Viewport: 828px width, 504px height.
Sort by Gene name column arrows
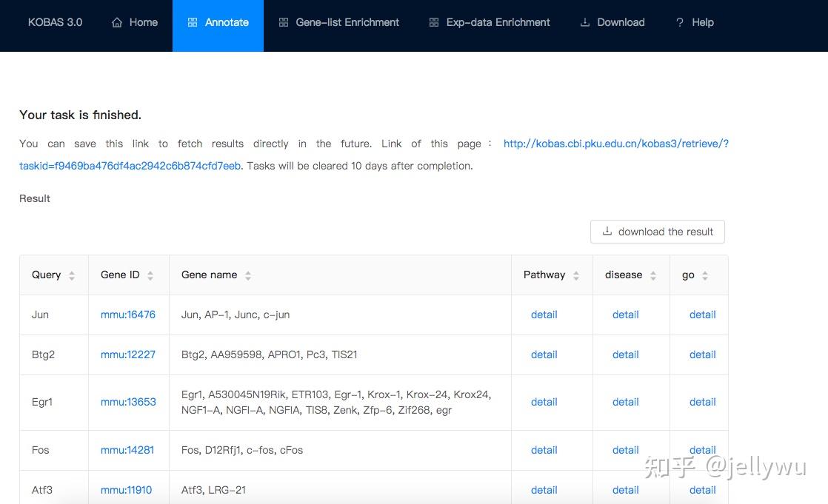248,275
